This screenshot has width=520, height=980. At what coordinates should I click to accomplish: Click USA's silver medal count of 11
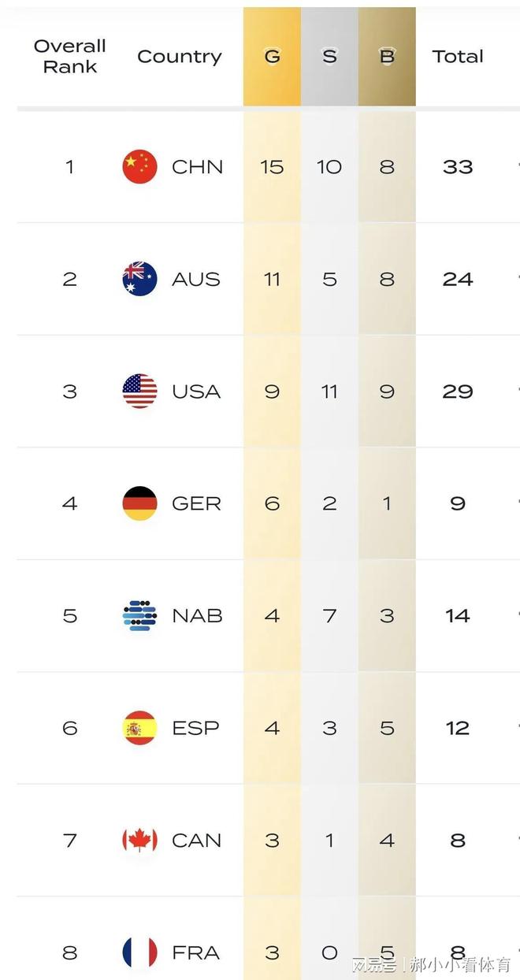[x=329, y=392]
